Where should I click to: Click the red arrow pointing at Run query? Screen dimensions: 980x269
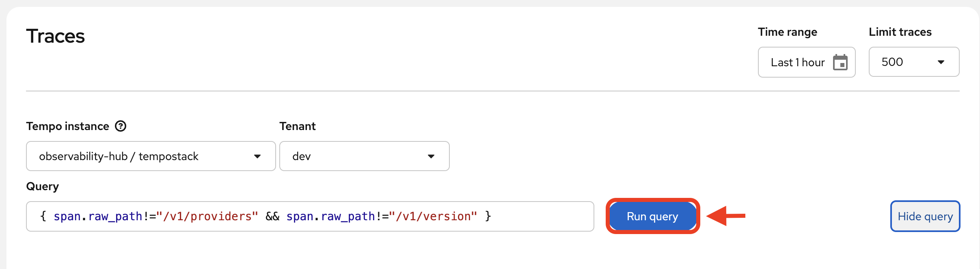point(727,216)
